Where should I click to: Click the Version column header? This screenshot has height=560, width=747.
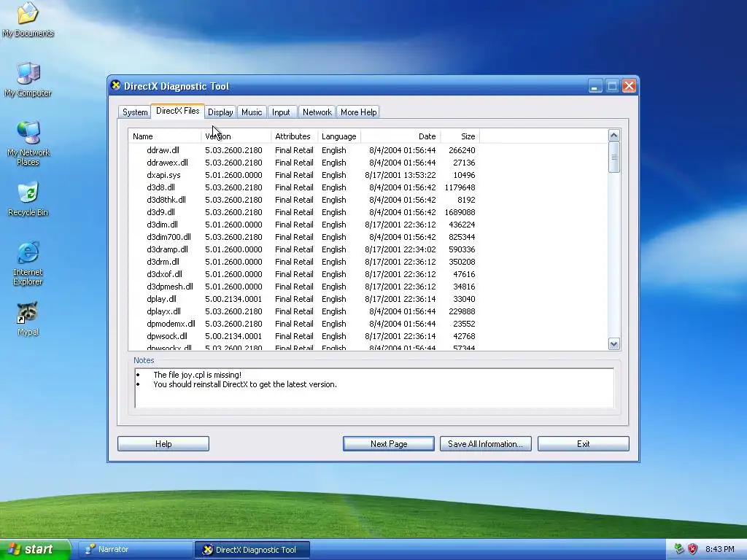tap(236, 136)
